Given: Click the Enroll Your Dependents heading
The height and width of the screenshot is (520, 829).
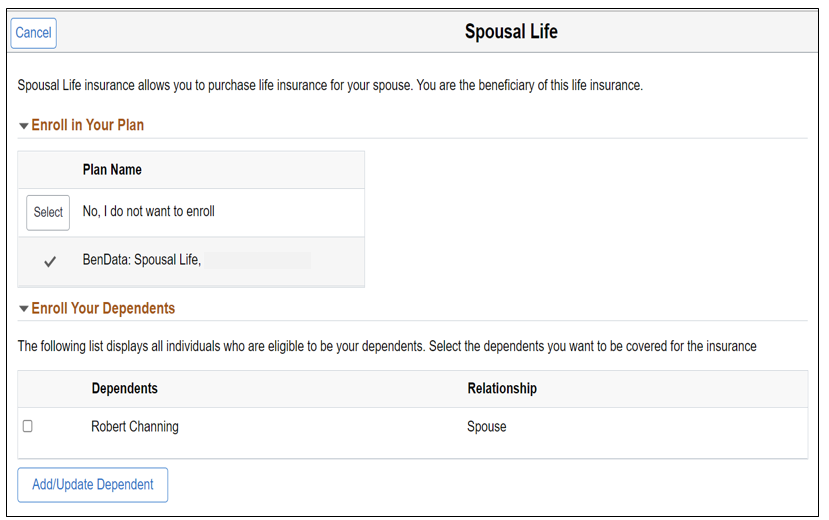Looking at the screenshot, I should tap(103, 308).
